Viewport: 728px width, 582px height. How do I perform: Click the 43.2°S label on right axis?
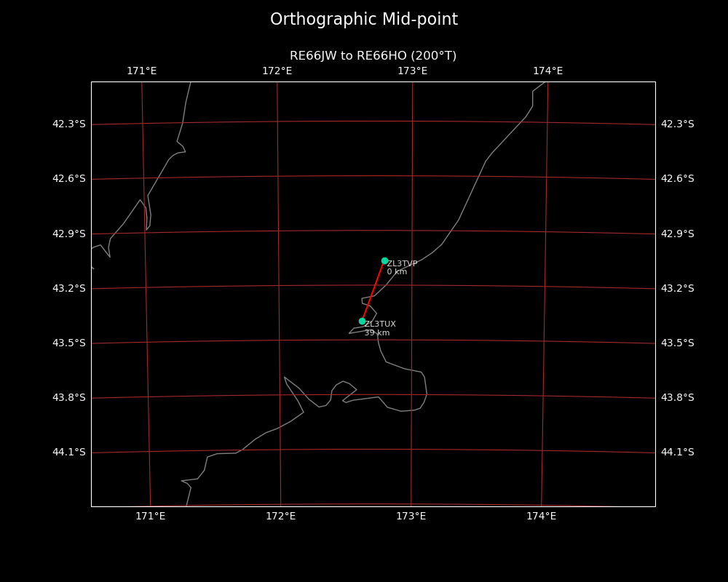click(x=677, y=288)
